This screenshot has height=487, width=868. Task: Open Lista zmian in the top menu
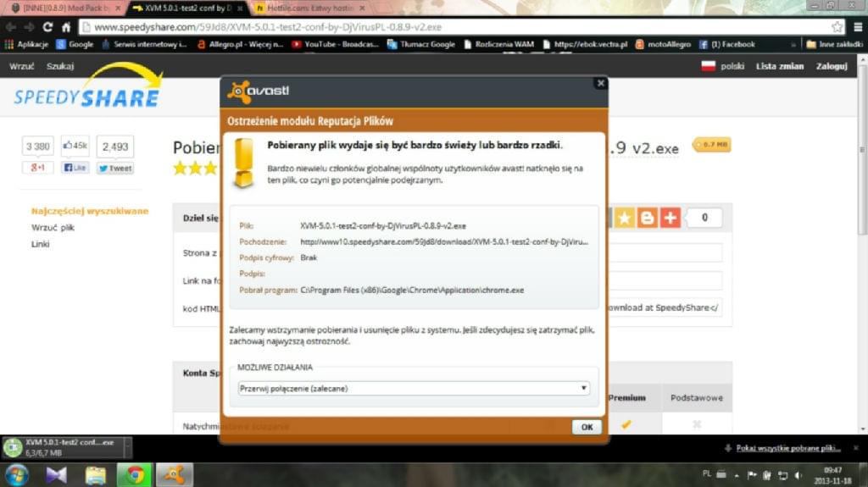tap(780, 66)
